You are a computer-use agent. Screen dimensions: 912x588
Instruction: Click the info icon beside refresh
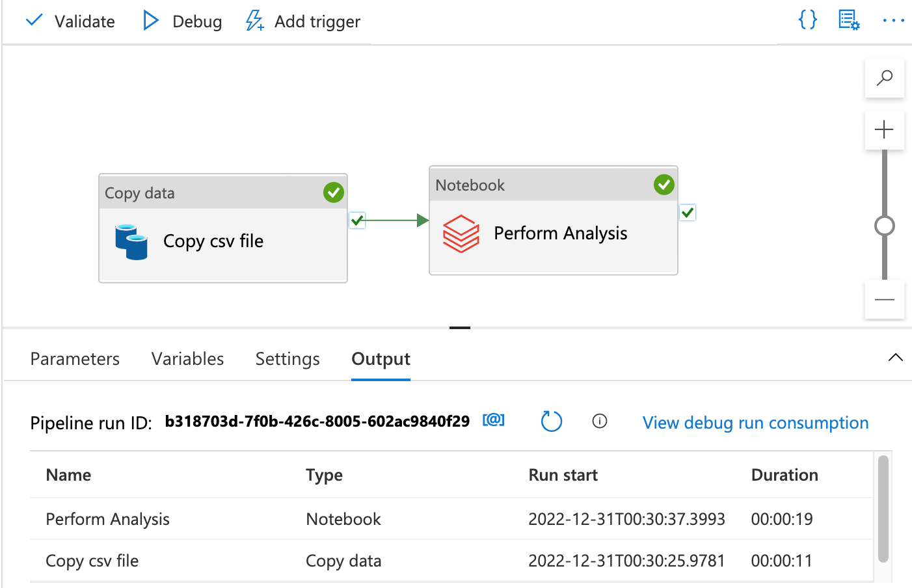click(x=600, y=421)
